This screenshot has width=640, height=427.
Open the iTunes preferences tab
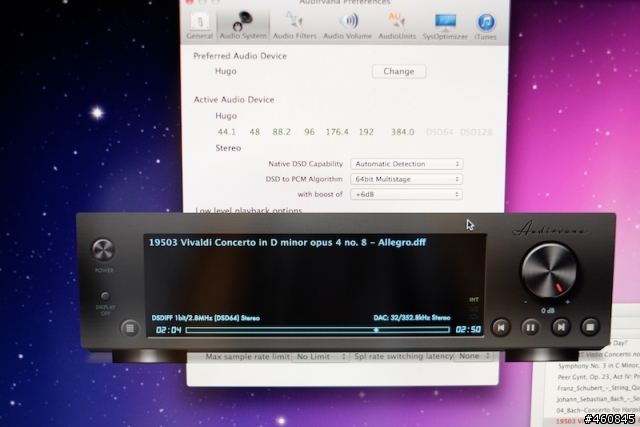tap(485, 26)
